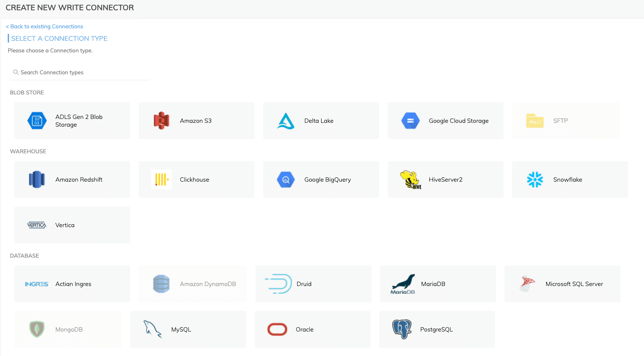
Task: Select the MySQL dolphin icon
Action: click(x=153, y=329)
